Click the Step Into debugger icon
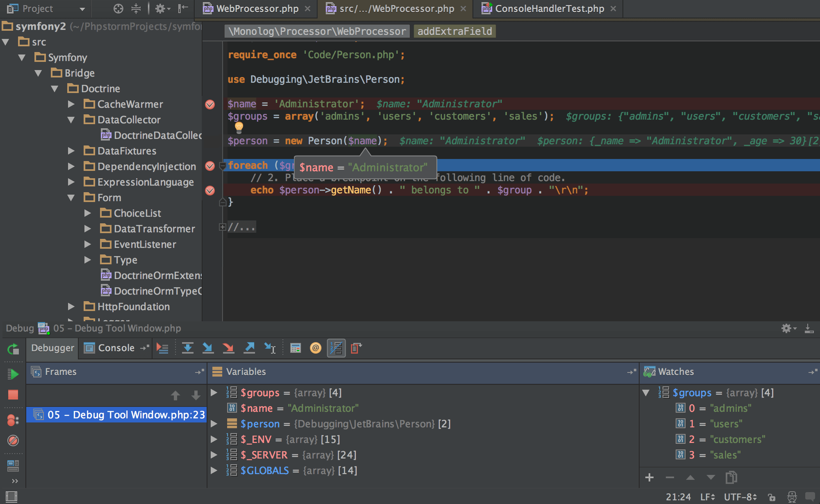Screen dimensions: 820x504 pos(209,348)
